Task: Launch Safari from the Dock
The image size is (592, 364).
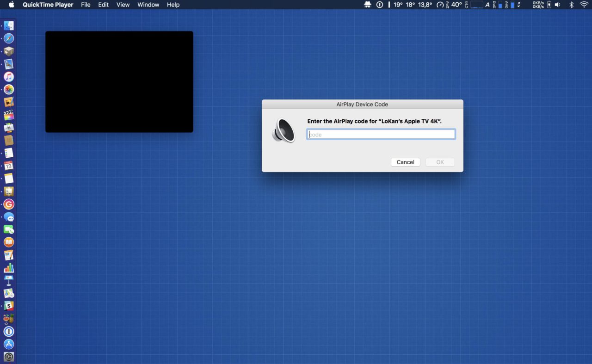Action: coord(9,38)
